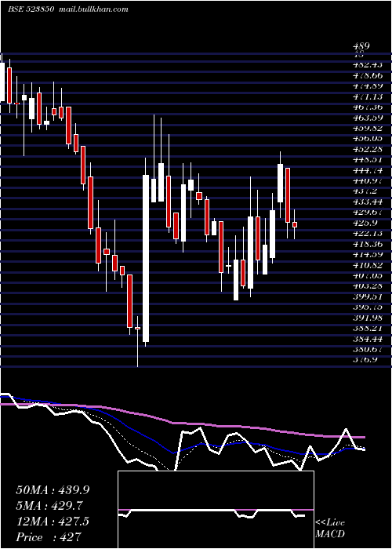Screen dimensions: 392x549
Task: Select the 452.28 price label
Action: point(368,149)
